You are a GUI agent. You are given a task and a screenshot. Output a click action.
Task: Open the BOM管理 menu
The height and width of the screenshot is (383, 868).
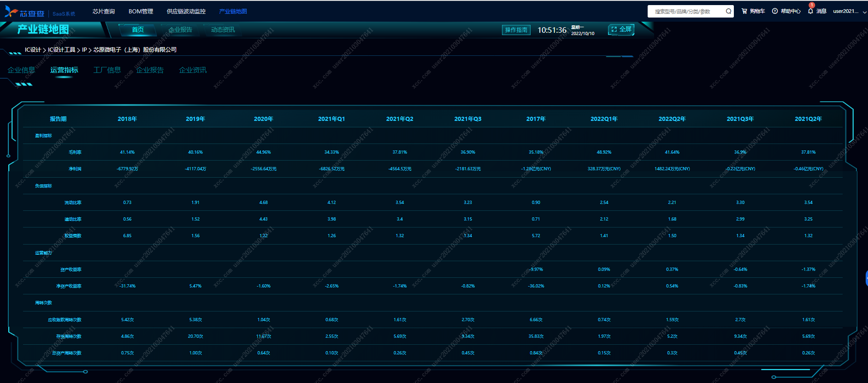coord(141,12)
